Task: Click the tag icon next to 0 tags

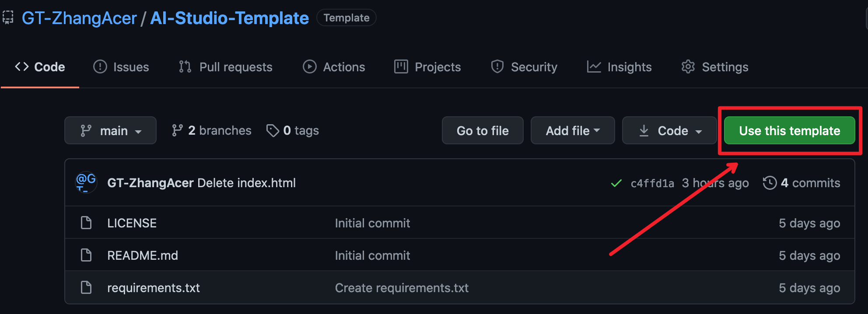Action: coord(273,130)
